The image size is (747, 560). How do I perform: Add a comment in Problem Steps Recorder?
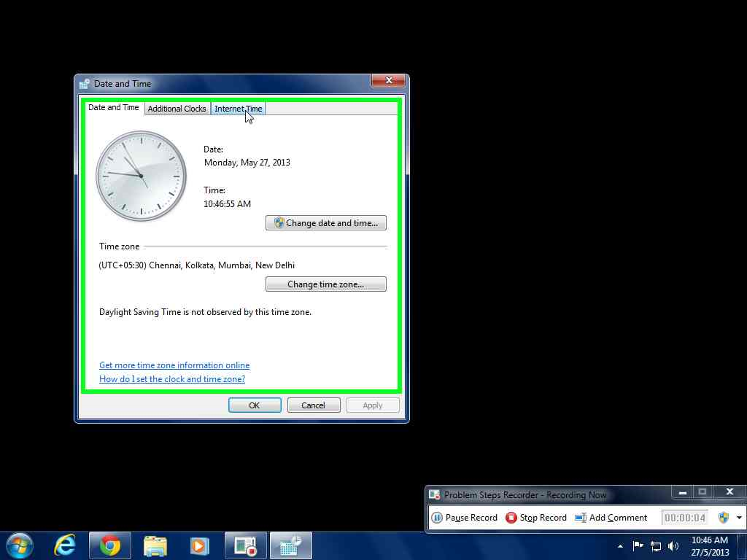point(613,518)
